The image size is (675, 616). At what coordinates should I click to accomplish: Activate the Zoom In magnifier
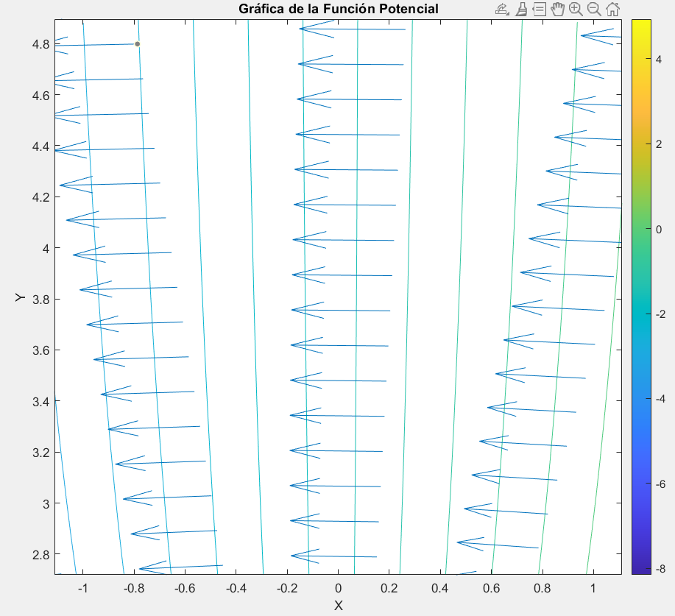[x=575, y=9]
